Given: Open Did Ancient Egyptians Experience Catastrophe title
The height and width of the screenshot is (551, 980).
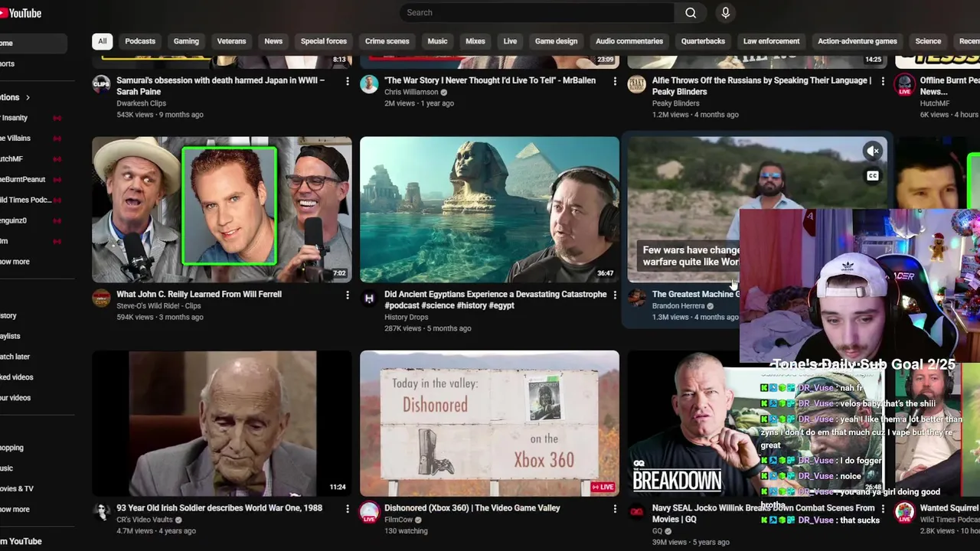Looking at the screenshot, I should point(495,299).
